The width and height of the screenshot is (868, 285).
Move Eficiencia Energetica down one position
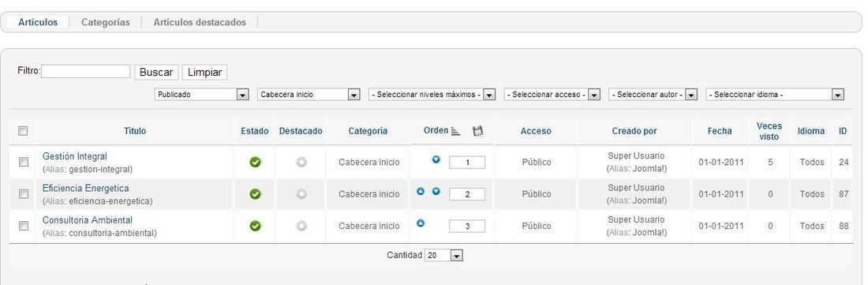point(436,192)
